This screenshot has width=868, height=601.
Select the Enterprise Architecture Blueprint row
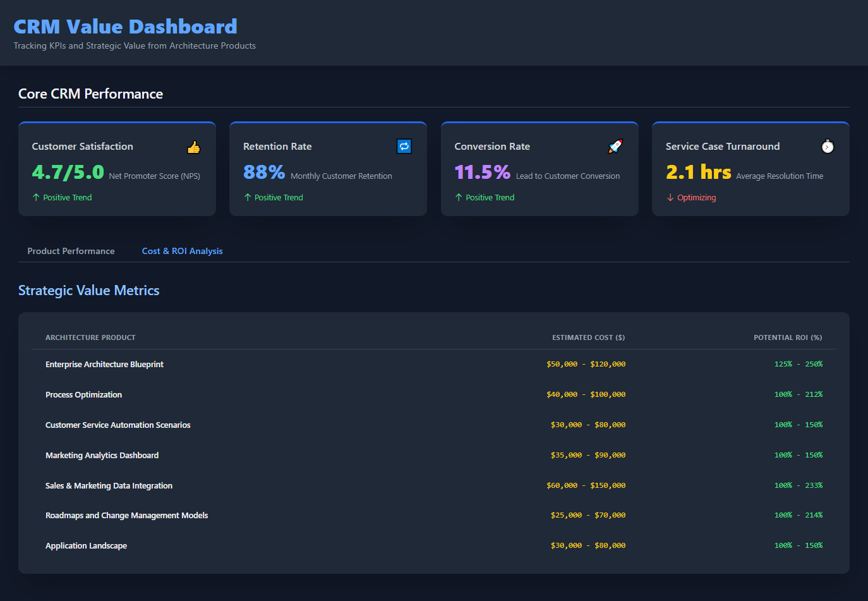(104, 365)
